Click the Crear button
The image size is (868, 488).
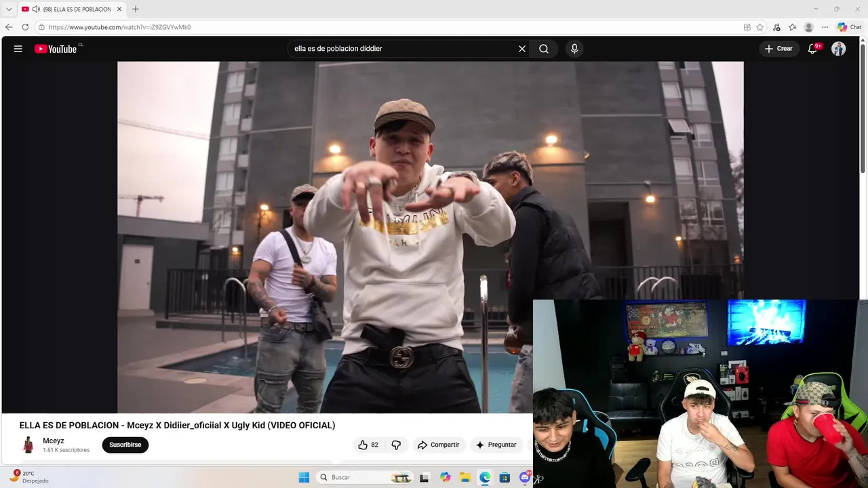(778, 49)
